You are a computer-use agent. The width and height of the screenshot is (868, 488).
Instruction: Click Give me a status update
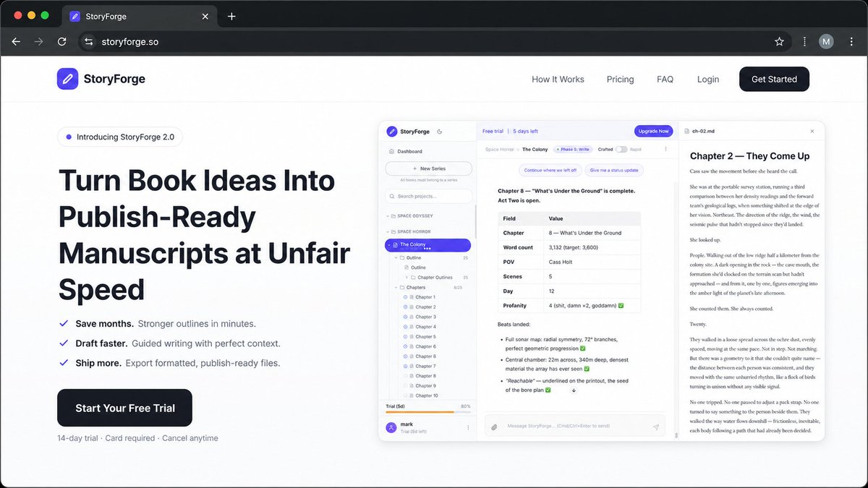(614, 171)
